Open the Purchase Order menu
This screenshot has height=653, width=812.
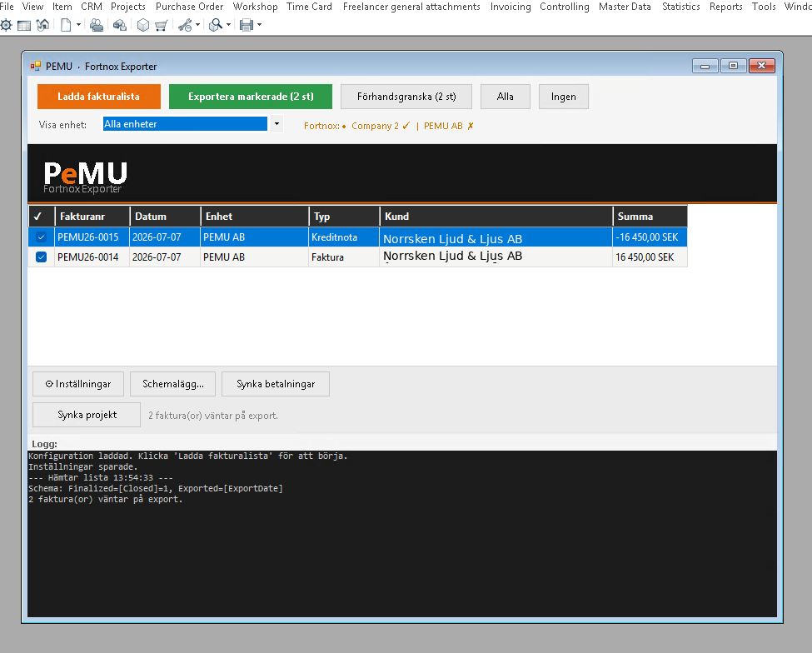[x=190, y=7]
